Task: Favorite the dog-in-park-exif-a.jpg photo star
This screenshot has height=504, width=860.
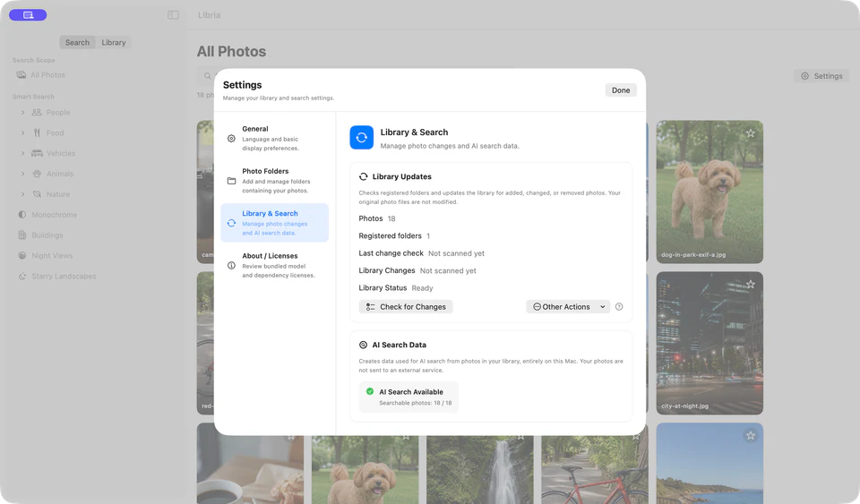Action: tap(751, 133)
